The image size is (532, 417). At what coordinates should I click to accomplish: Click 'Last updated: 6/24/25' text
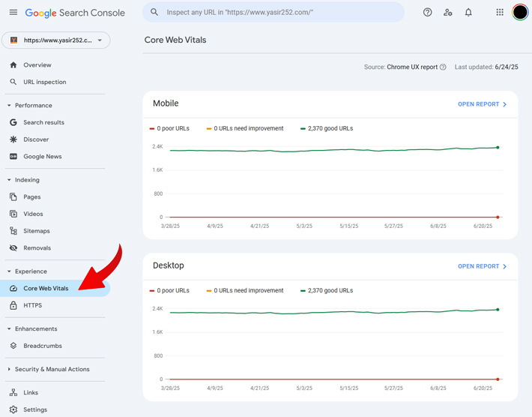pos(486,67)
